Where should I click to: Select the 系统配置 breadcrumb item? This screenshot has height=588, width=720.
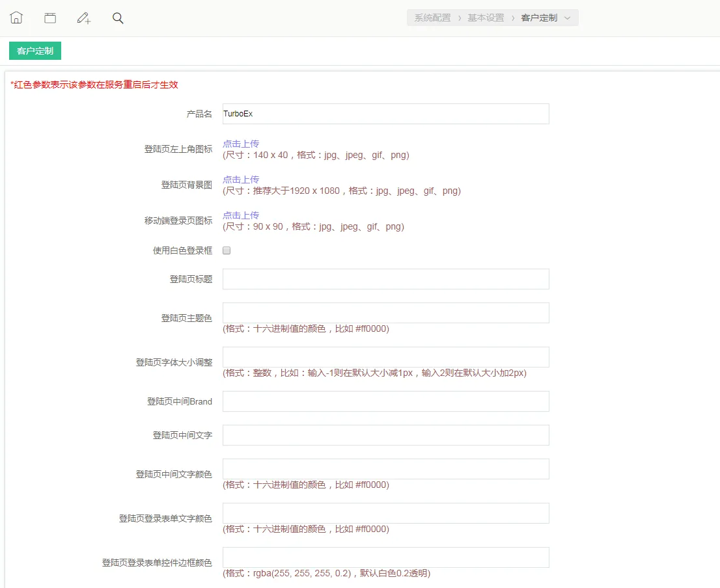(x=432, y=18)
